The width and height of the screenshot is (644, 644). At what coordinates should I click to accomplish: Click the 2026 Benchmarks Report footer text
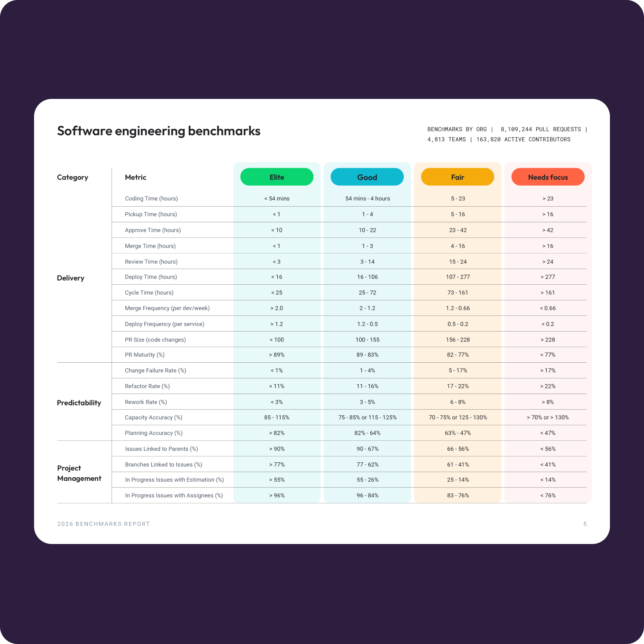(104, 524)
